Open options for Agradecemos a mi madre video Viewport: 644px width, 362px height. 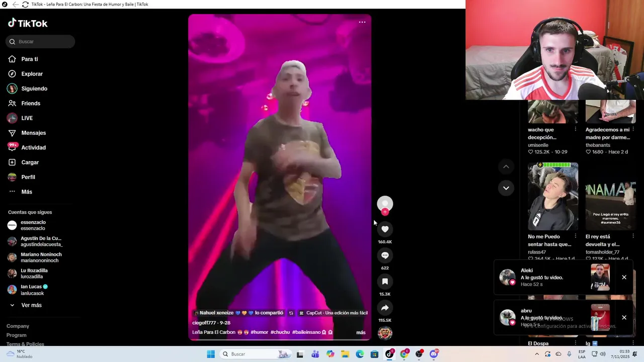(633, 130)
